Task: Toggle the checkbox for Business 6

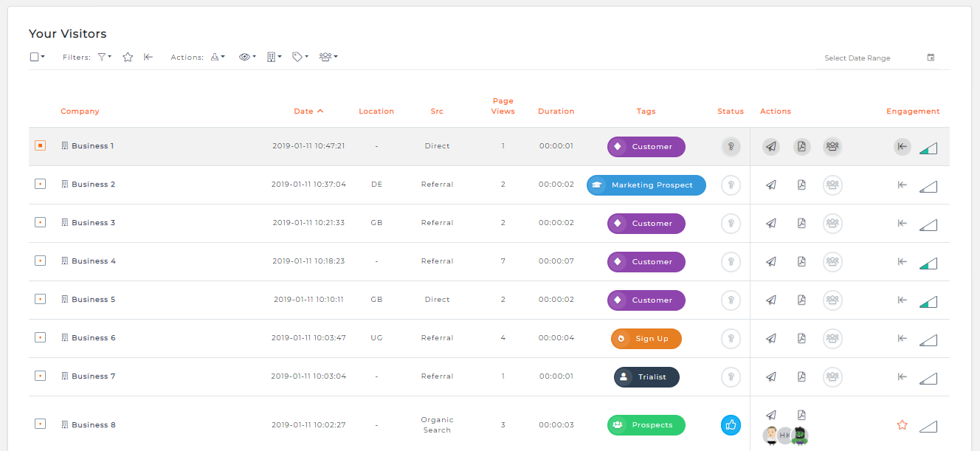Action: [x=40, y=337]
